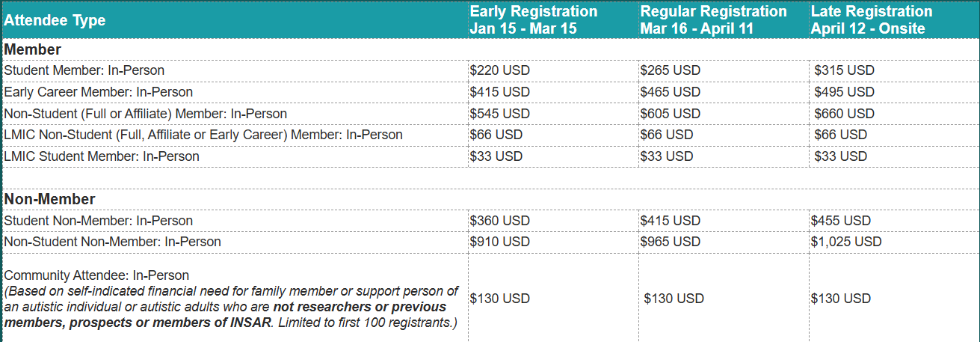
Task: Click the Member section heading
Action: [x=33, y=50]
